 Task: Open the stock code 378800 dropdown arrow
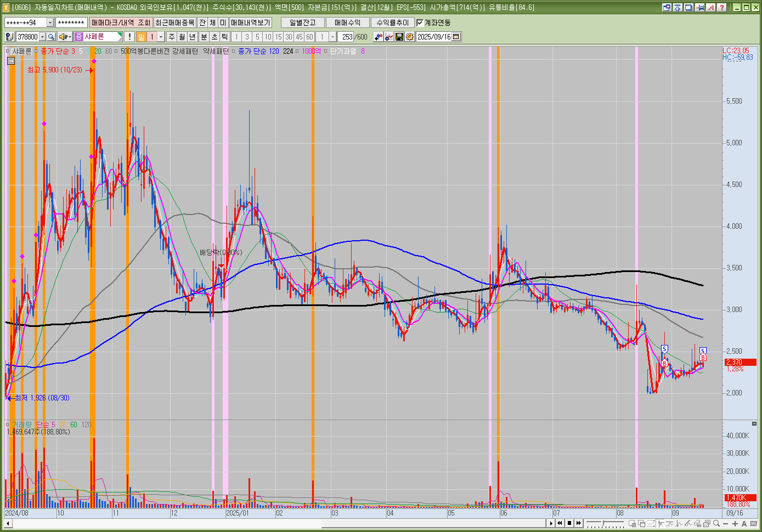point(42,37)
